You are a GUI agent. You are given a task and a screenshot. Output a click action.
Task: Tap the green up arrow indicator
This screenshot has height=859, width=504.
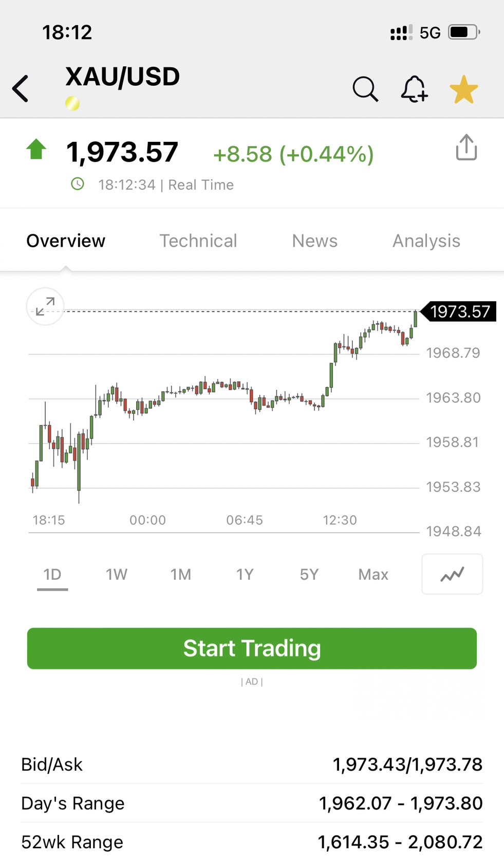coord(36,149)
